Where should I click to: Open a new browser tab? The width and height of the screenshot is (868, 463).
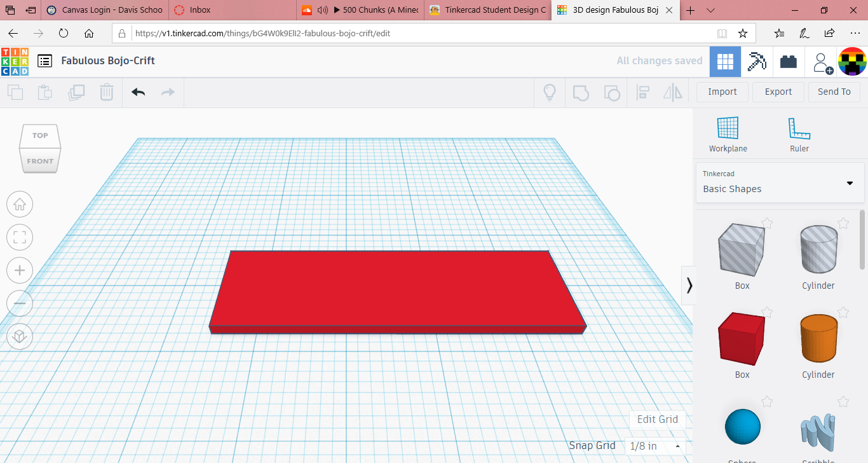(691, 10)
